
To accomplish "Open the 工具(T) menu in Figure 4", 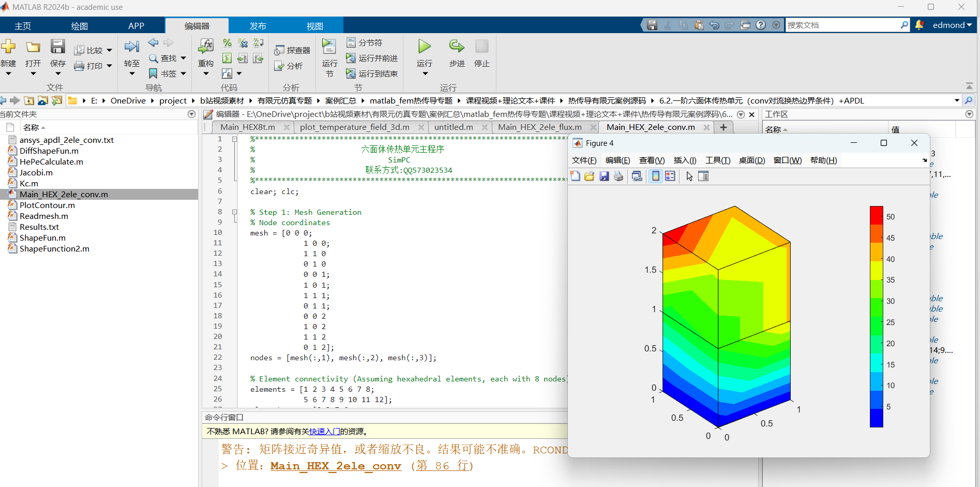I will (x=717, y=160).
